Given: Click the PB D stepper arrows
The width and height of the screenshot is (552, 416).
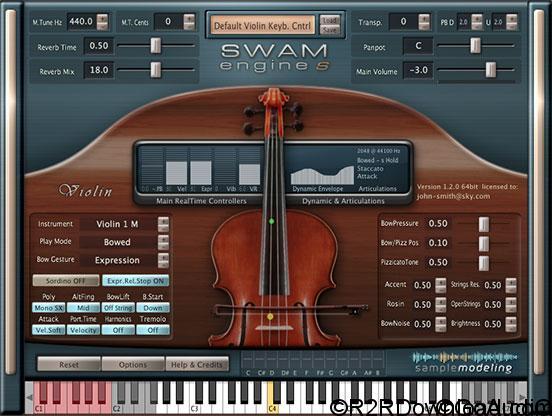Looking at the screenshot, I should pyautogui.click(x=477, y=22).
